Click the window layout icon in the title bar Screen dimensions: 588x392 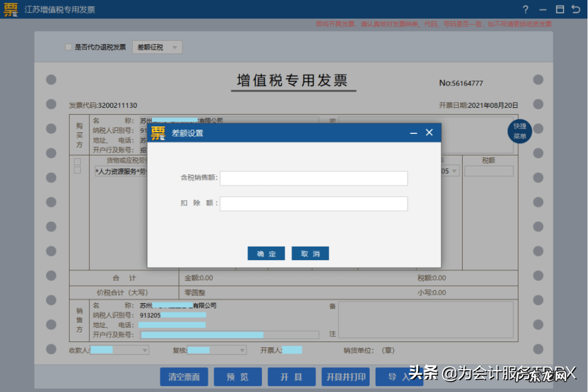coord(559,9)
